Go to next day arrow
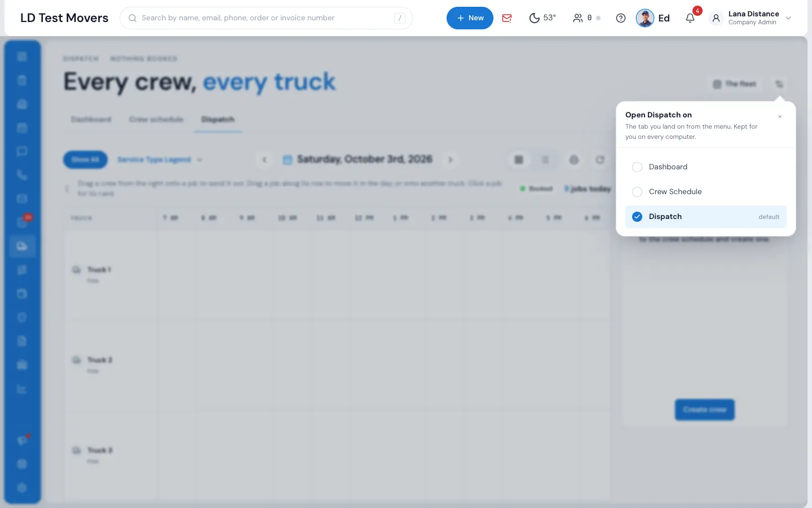This screenshot has width=812, height=508. click(x=451, y=160)
